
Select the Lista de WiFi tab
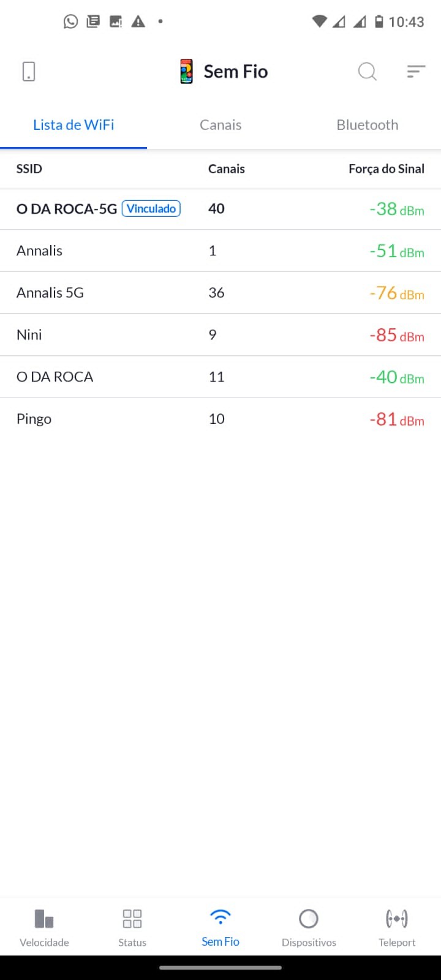pos(73,125)
